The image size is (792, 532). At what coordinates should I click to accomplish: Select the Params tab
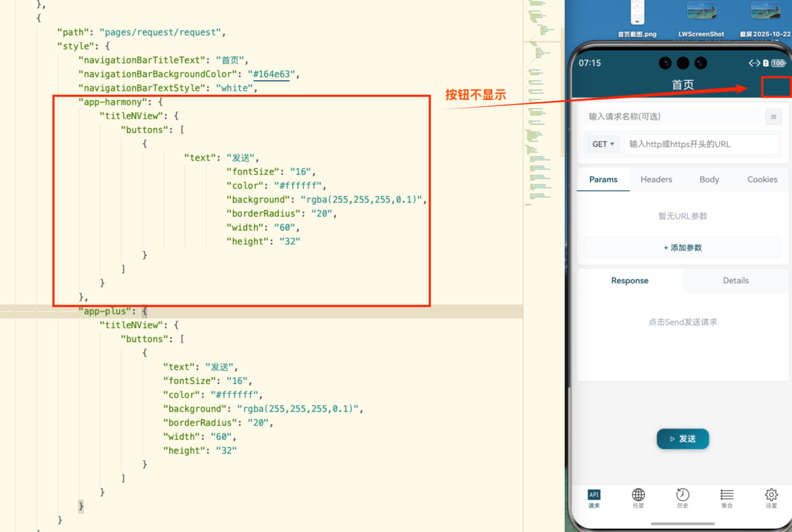[603, 180]
